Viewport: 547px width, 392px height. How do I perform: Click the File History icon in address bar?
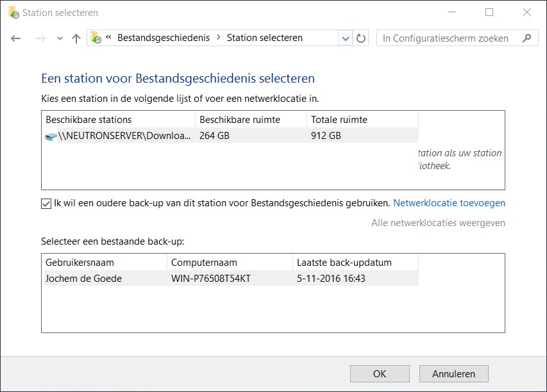tap(96, 38)
